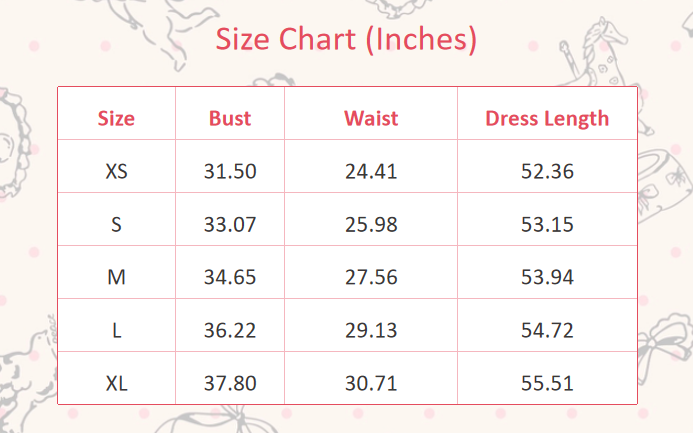
Task: Click the "Size Chart (Inches)" title
Action: point(346,40)
